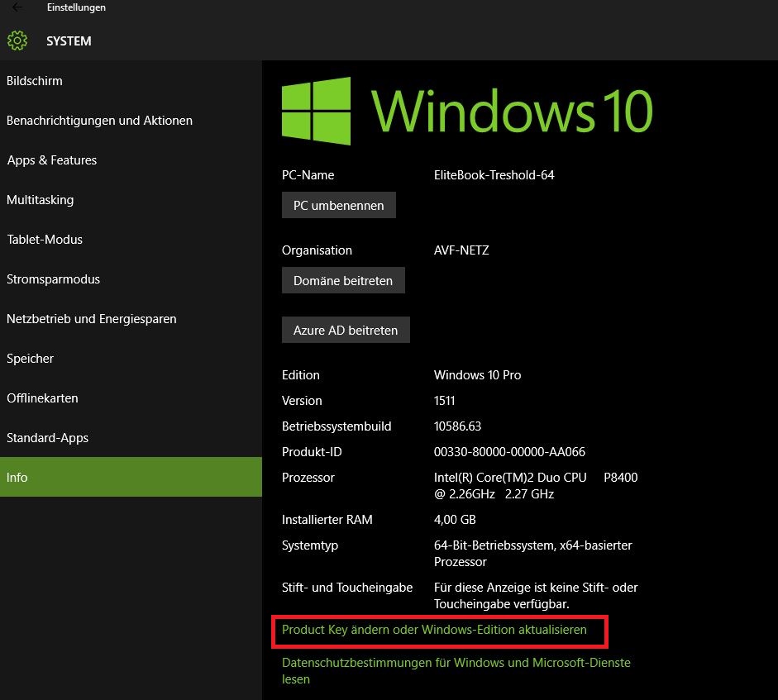Click the SYSTEM heading text
Viewport: 778px width, 700px height.
[69, 41]
